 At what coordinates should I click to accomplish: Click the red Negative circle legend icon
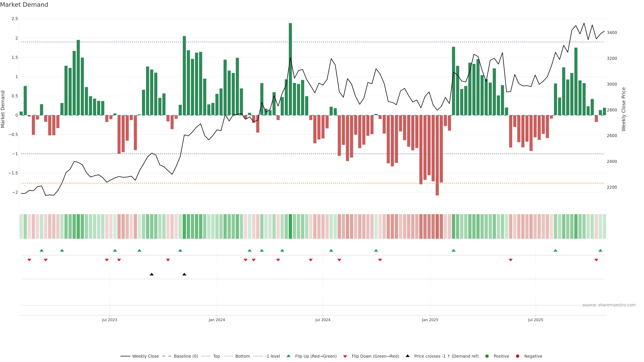[518, 356]
